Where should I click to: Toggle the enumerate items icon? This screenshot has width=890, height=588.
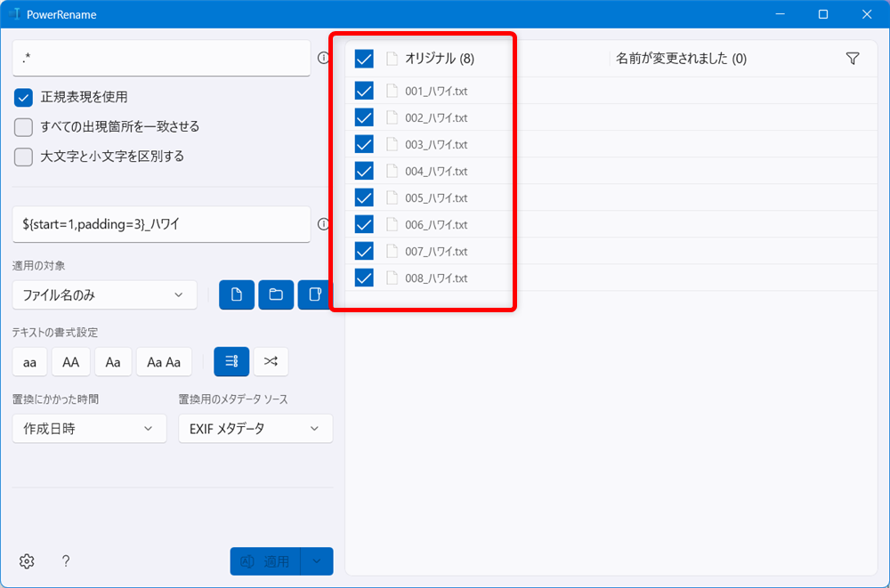pyautogui.click(x=231, y=361)
